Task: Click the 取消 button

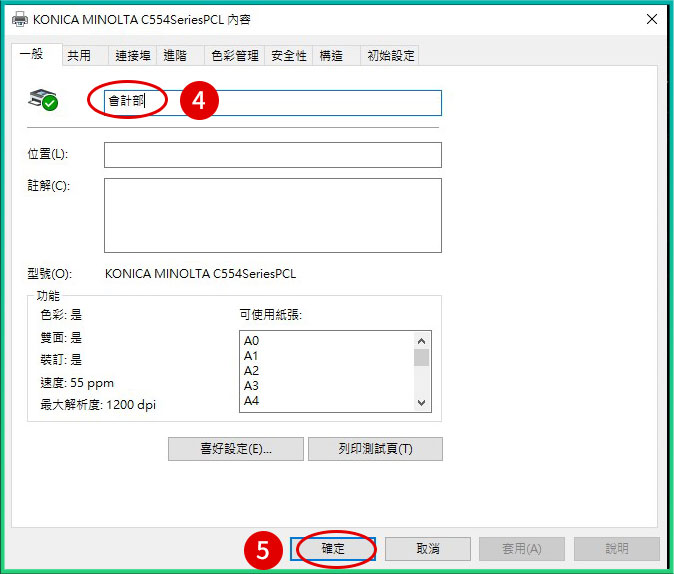Action: [428, 549]
